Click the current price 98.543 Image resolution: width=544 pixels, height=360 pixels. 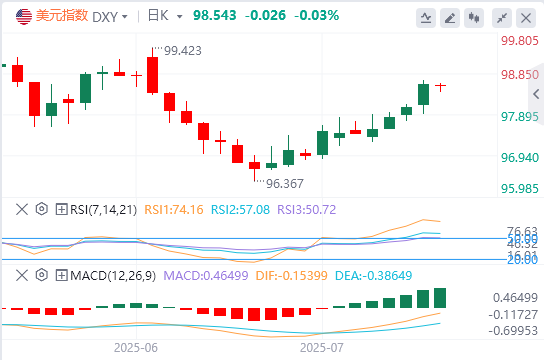coord(215,16)
